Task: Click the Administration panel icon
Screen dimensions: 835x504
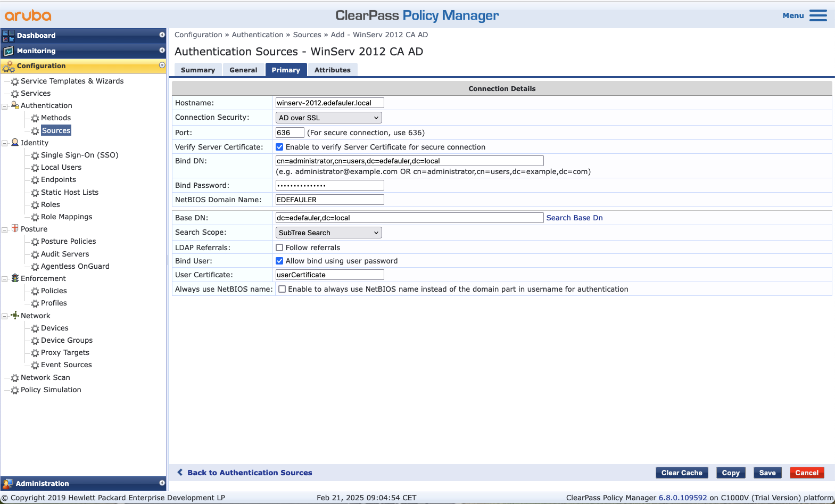Action: [8, 484]
